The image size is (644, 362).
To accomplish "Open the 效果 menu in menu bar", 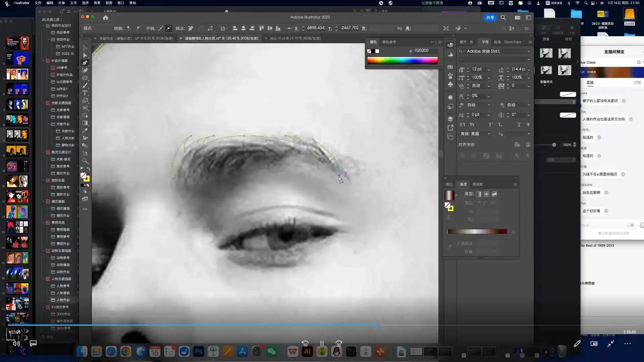I will (x=97, y=3).
